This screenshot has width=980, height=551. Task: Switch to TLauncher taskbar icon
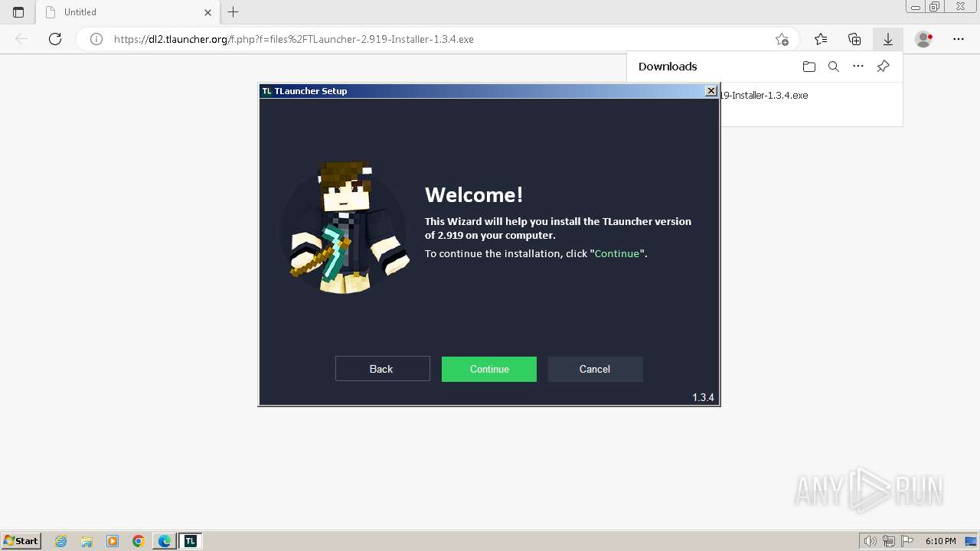191,541
